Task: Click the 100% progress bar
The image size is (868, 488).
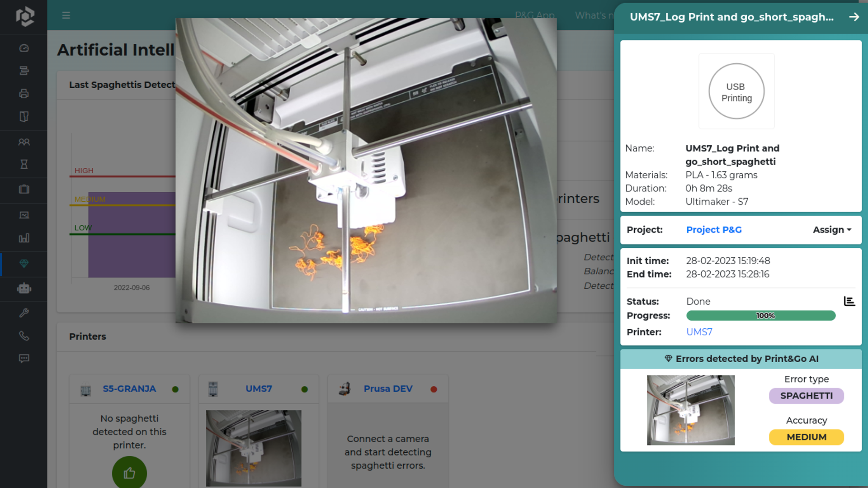Action: click(x=761, y=316)
